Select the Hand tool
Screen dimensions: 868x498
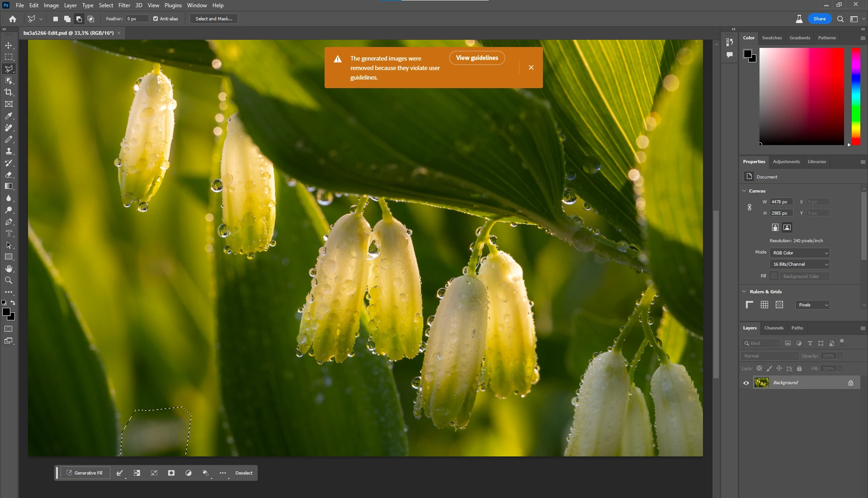tap(9, 269)
